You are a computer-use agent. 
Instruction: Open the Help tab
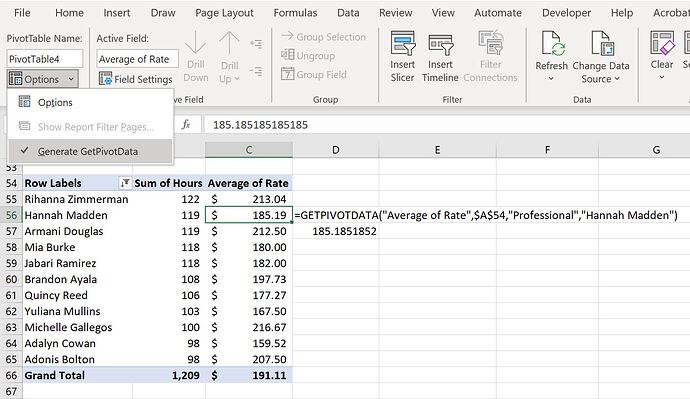tap(622, 13)
